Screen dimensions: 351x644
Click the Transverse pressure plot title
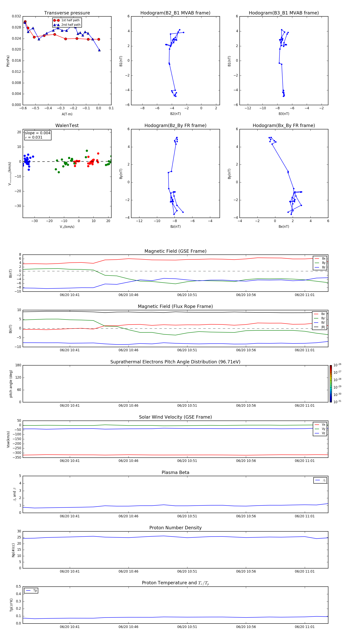tap(67, 13)
